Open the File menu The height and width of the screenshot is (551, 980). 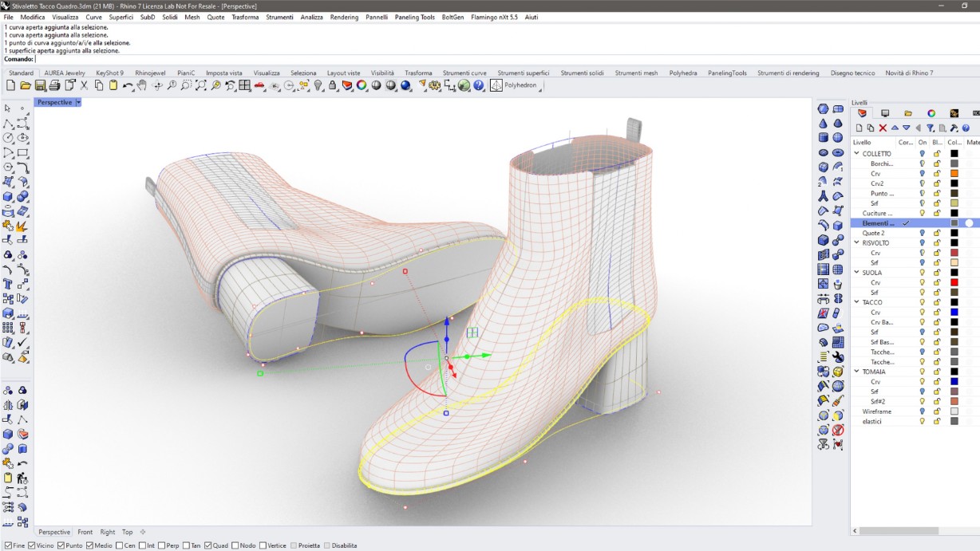pos(9,17)
